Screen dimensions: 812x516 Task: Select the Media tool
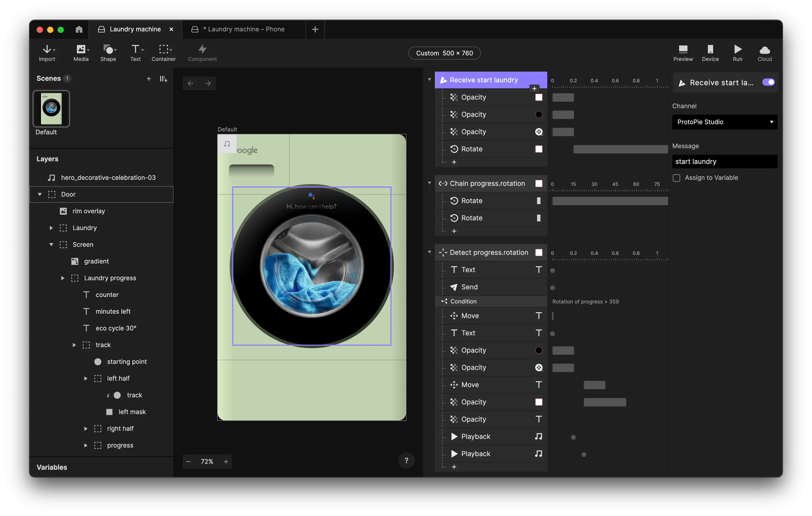pyautogui.click(x=81, y=53)
